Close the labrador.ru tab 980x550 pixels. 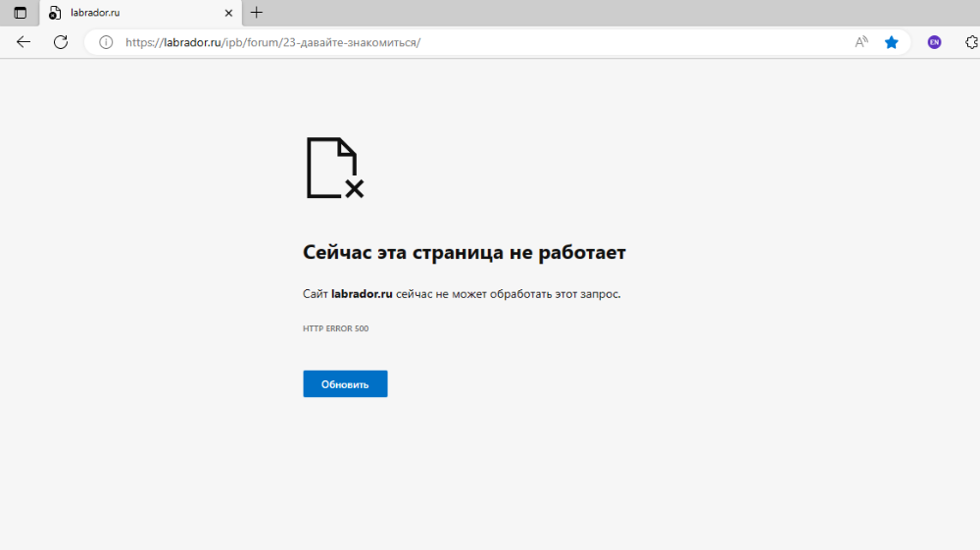228,13
